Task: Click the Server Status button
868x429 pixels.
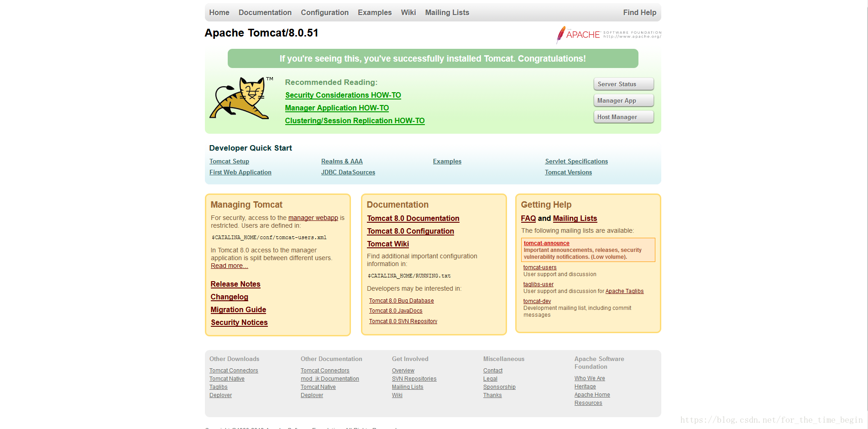Action: tap(623, 84)
